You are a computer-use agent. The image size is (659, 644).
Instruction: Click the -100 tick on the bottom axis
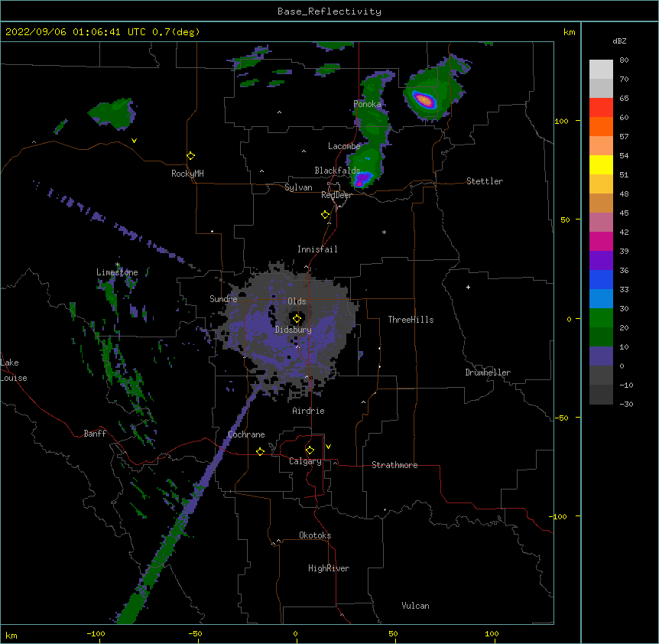[96, 633]
